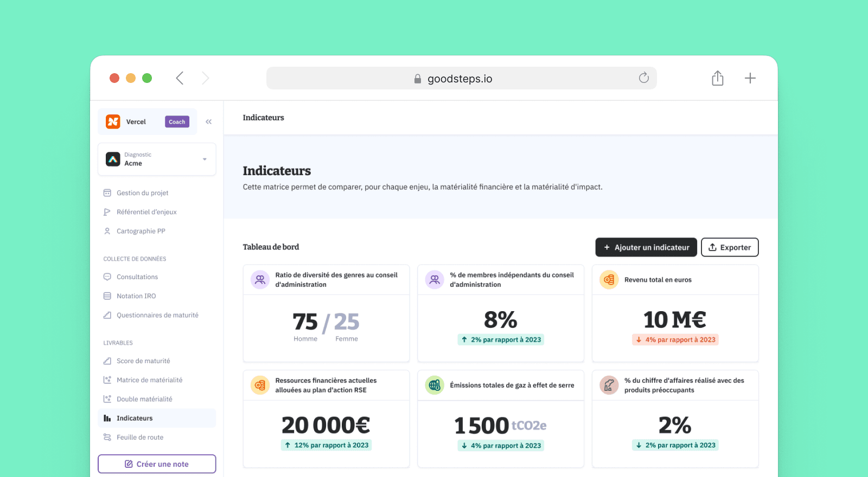Viewport: 868px width, 477px height.
Task: Click Créer une note button
Action: coord(157,464)
